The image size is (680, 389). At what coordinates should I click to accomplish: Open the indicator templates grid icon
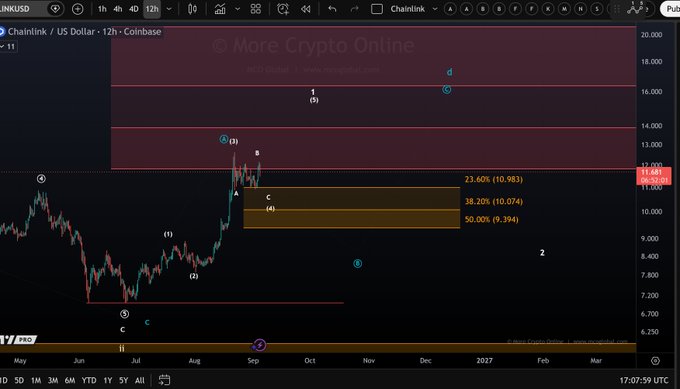tap(256, 9)
